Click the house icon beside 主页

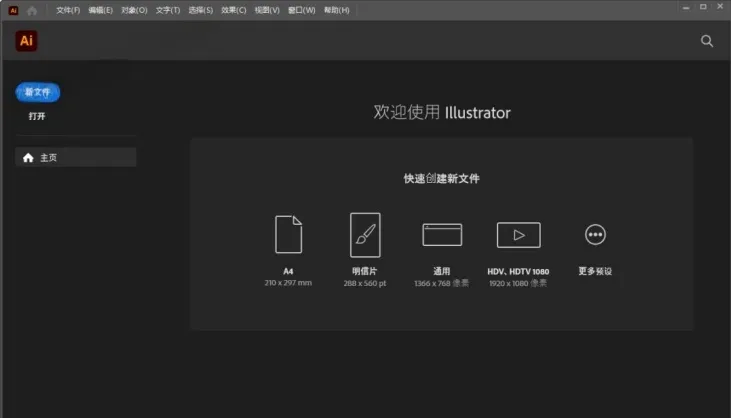(x=28, y=158)
